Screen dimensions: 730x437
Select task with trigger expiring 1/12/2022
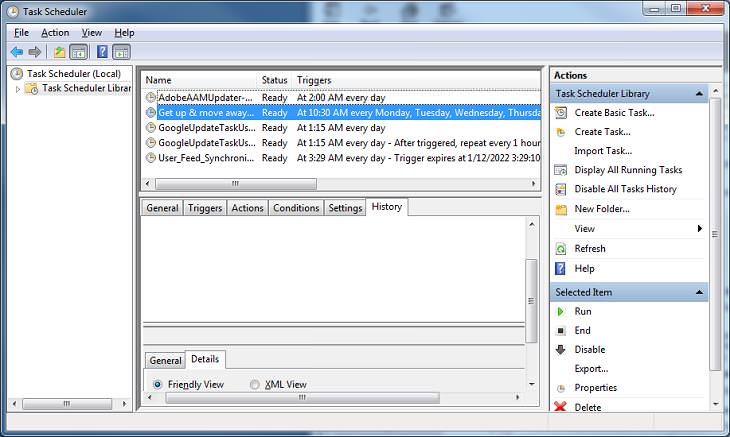(x=343, y=158)
